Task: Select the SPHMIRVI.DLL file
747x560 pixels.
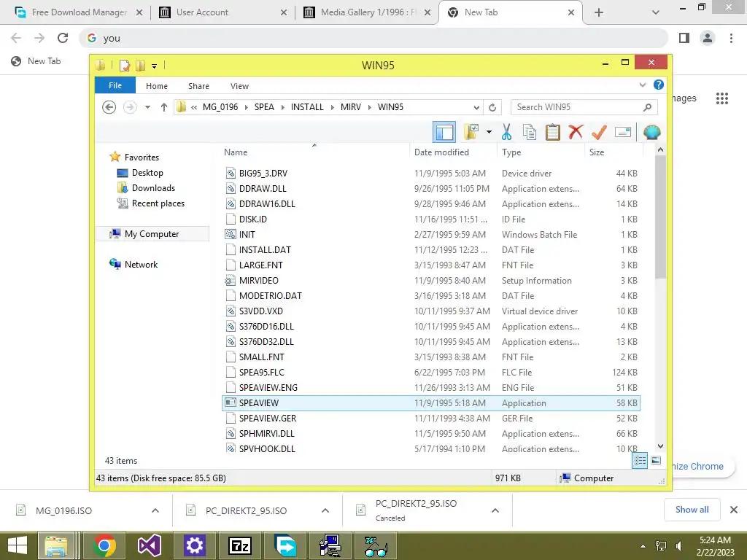Action: pyautogui.click(x=430, y=433)
